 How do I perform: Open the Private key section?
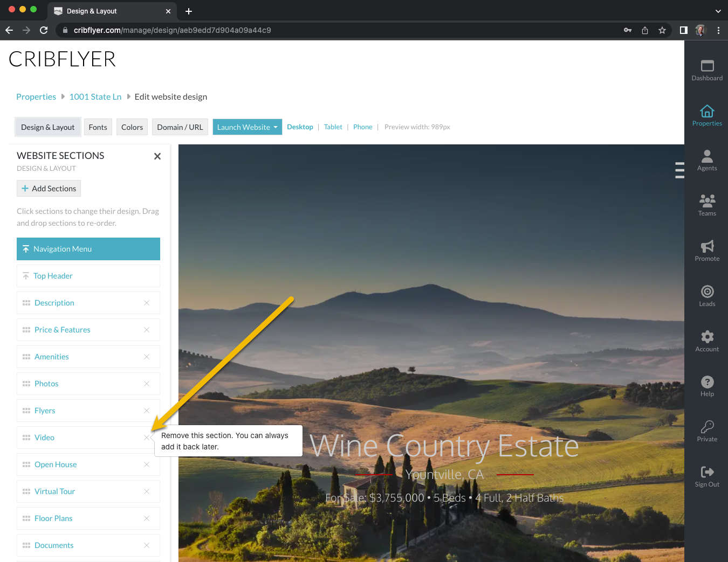(707, 432)
